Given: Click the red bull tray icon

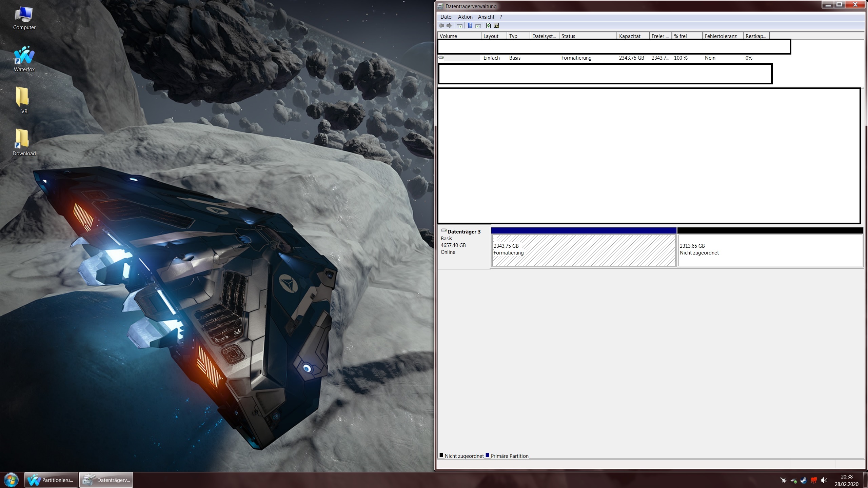Looking at the screenshot, I should (x=814, y=480).
